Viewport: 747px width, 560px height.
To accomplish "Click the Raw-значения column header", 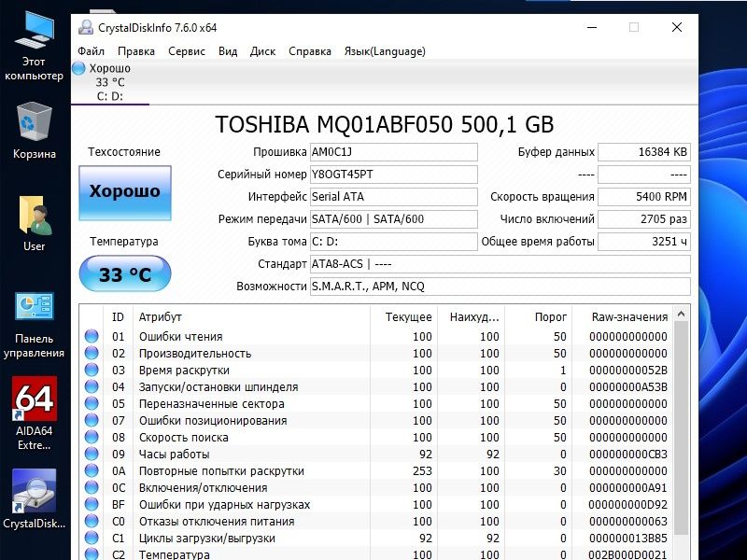I will (x=623, y=317).
